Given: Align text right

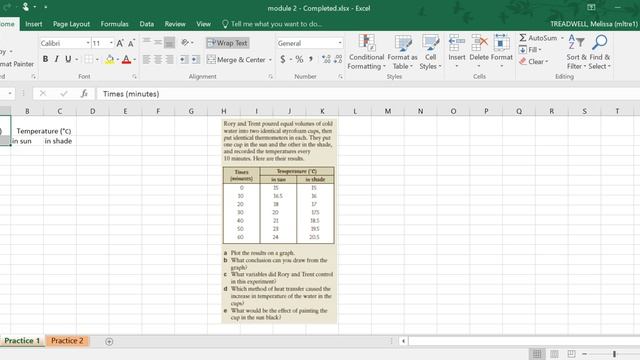Looking at the screenshot, I should pos(169,60).
